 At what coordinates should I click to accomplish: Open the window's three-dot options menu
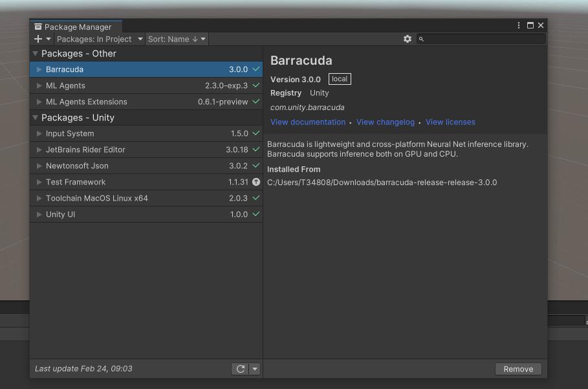tap(519, 25)
